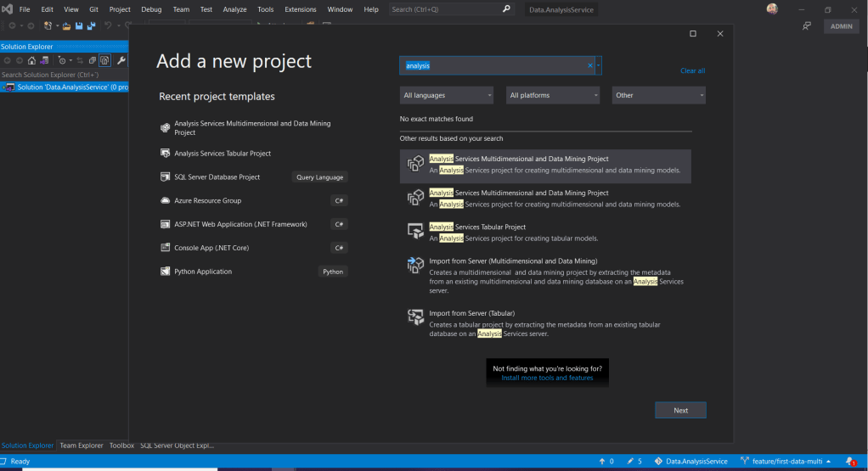Click the Save All toolbar icon
Image resolution: width=868 pixels, height=471 pixels.
(x=89, y=25)
